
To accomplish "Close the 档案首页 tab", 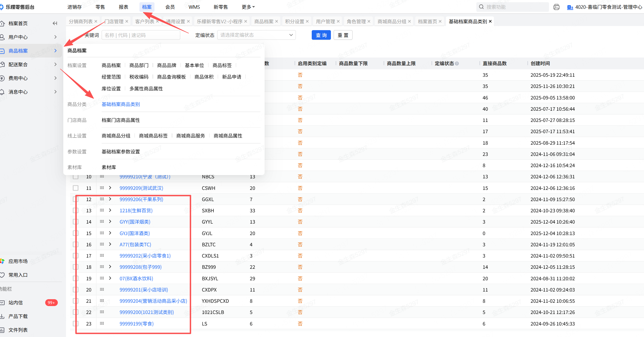I will pos(440,21).
